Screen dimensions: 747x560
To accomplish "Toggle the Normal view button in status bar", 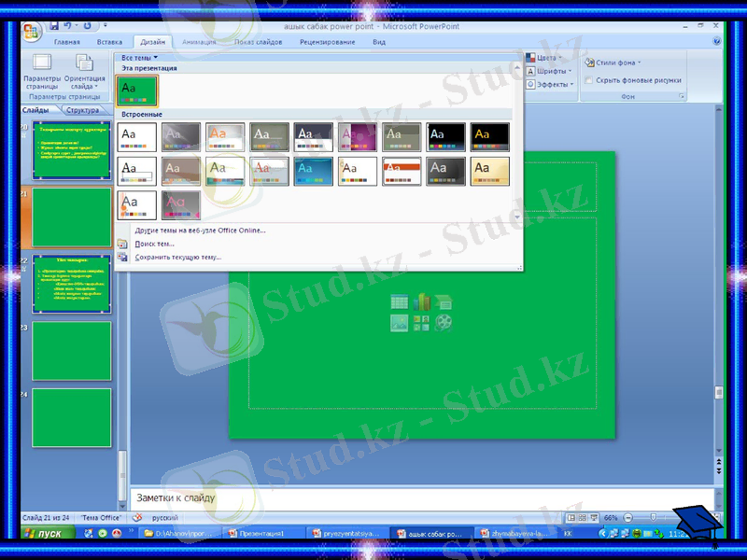I will click(571, 516).
